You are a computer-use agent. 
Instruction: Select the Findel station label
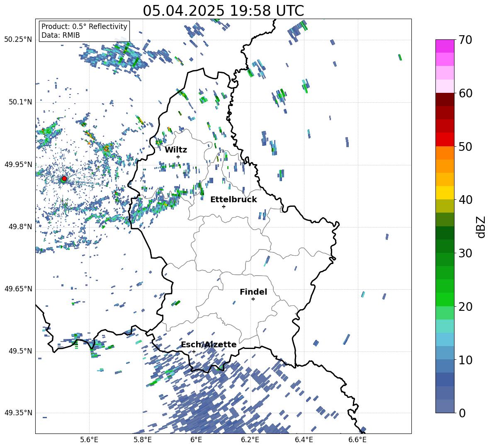coord(253,292)
